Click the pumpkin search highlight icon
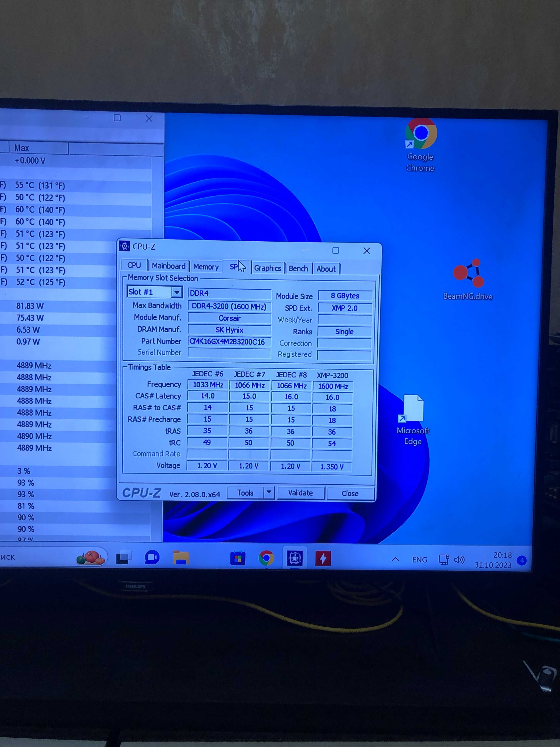The image size is (560, 747). point(91,557)
